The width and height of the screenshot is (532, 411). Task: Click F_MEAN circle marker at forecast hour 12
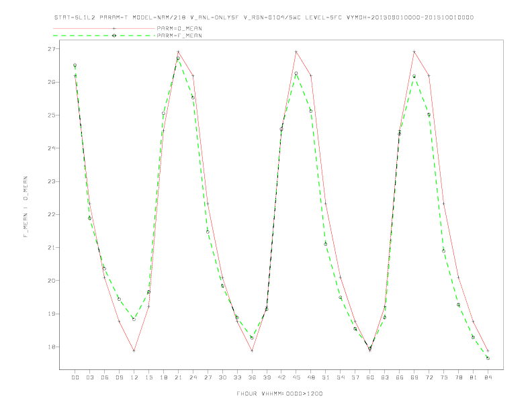[x=134, y=319]
